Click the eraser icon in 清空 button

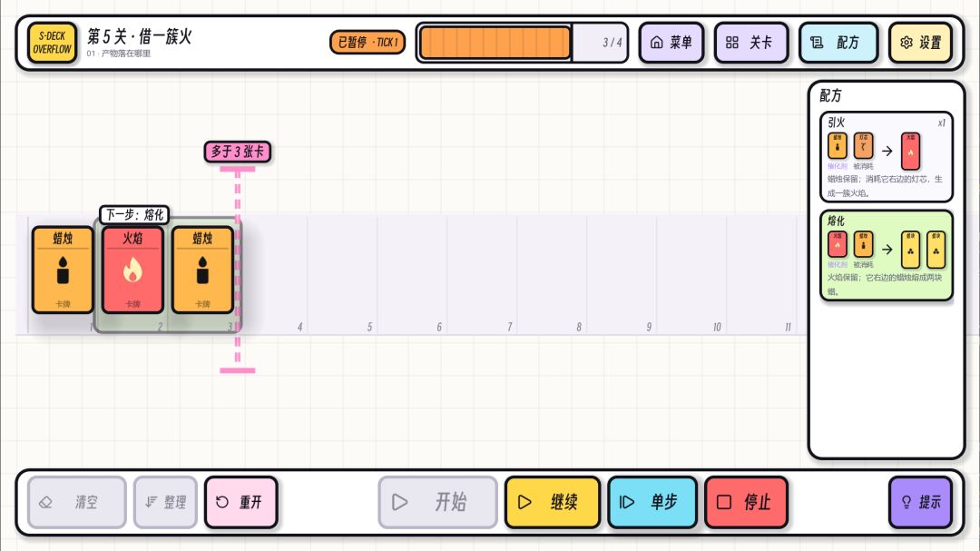click(45, 502)
